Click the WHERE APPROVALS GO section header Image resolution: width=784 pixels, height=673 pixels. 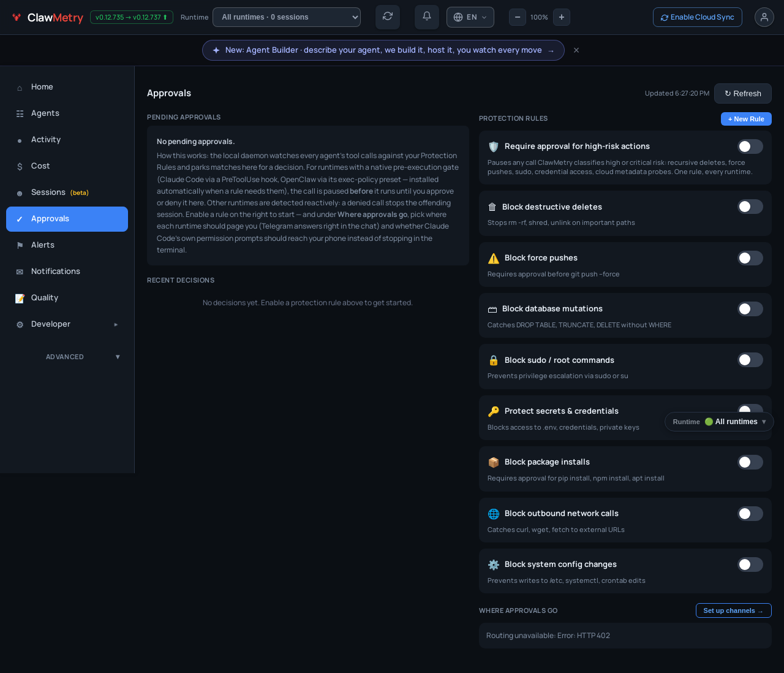[518, 610]
